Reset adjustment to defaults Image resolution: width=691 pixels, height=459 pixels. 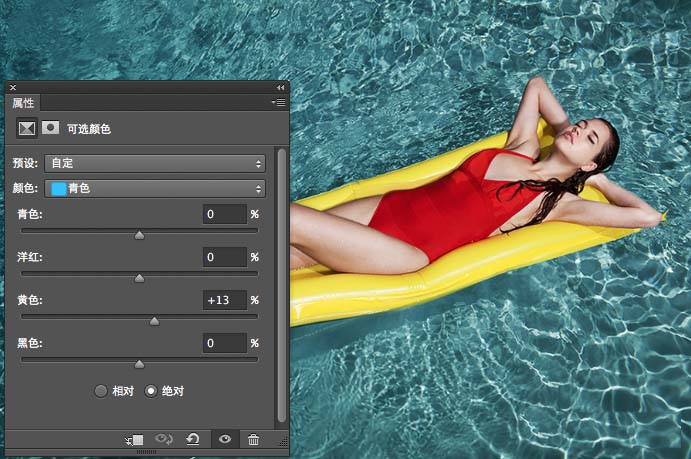tap(193, 439)
